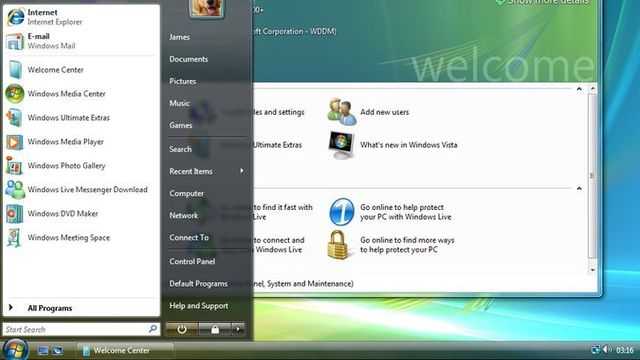Open Documents from Start menu
The height and width of the screenshot is (360, 640).
pyautogui.click(x=189, y=59)
